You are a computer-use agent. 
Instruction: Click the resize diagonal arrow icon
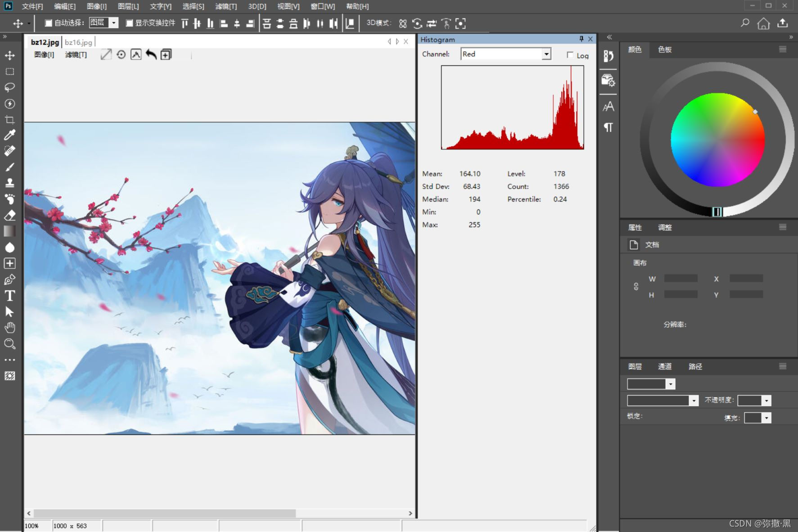pos(106,54)
